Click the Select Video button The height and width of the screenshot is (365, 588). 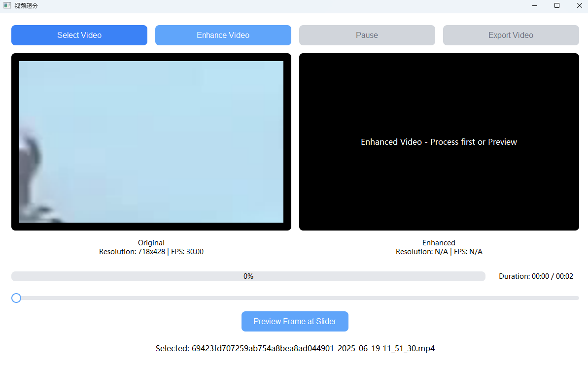point(79,35)
